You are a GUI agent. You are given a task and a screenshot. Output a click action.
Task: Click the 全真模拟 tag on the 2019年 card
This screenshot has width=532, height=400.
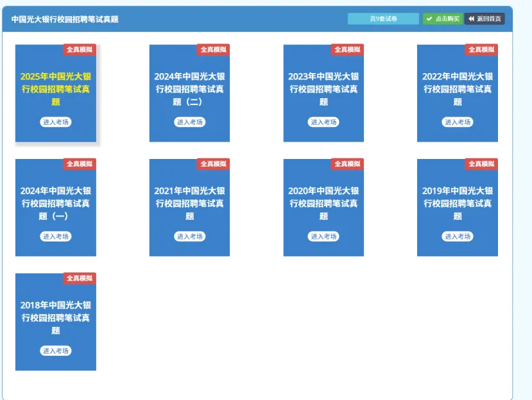tap(481, 163)
